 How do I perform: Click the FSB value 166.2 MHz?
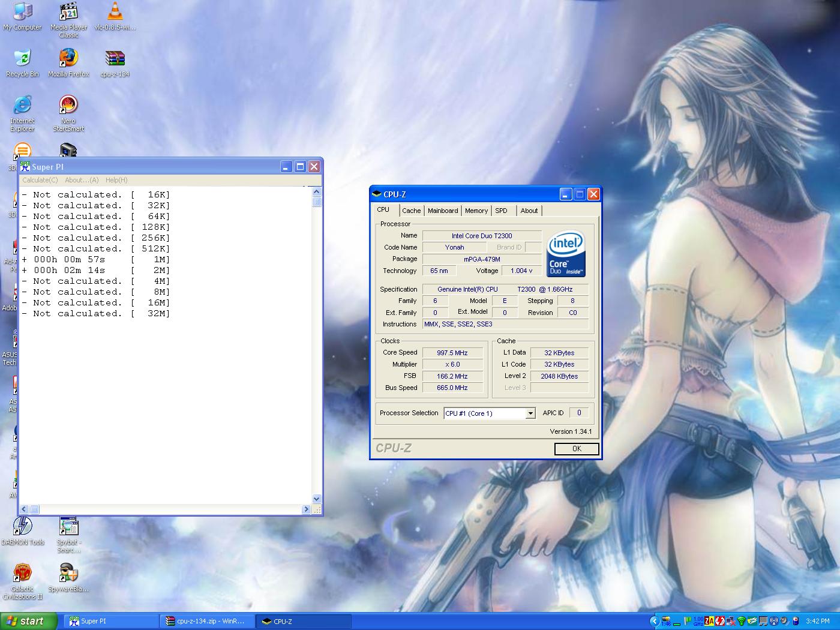pyautogui.click(x=452, y=376)
